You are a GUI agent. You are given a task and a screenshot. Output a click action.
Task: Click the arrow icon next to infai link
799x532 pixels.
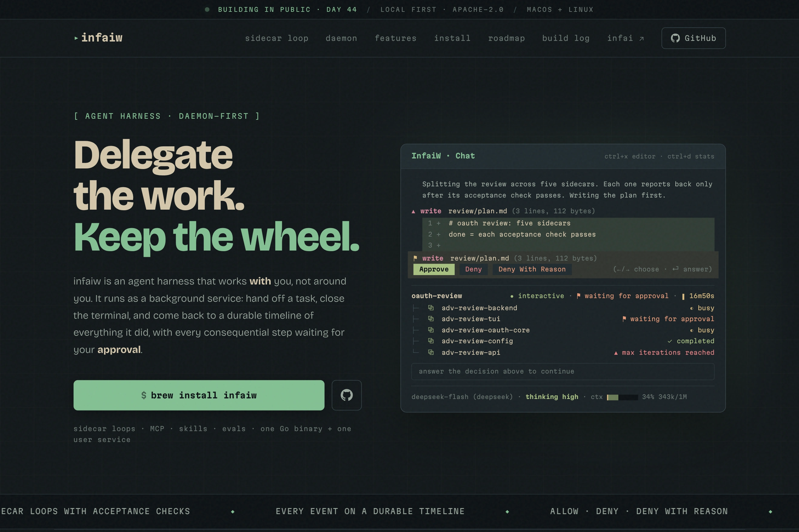click(641, 39)
